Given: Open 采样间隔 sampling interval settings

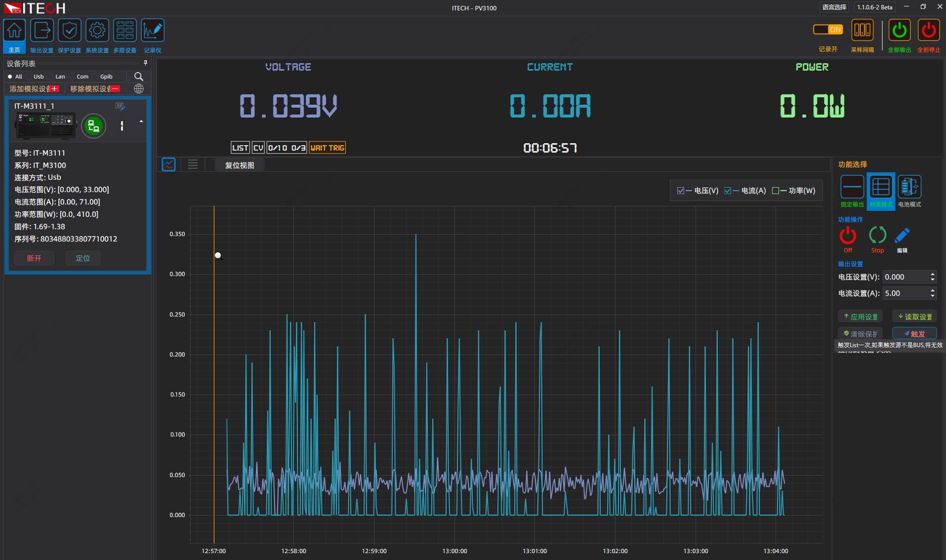Looking at the screenshot, I should tap(863, 36).
